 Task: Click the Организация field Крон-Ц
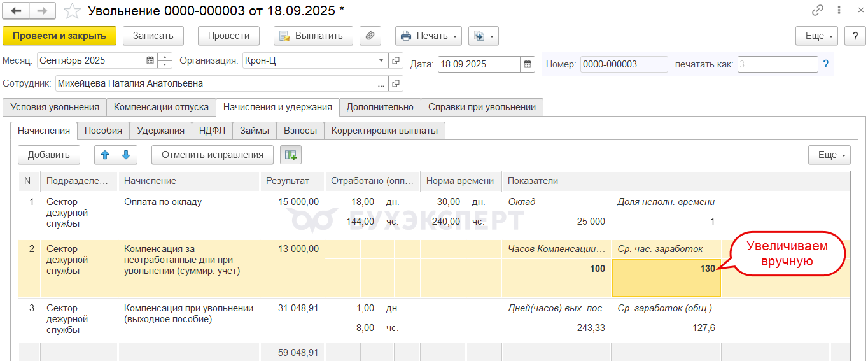click(x=307, y=60)
